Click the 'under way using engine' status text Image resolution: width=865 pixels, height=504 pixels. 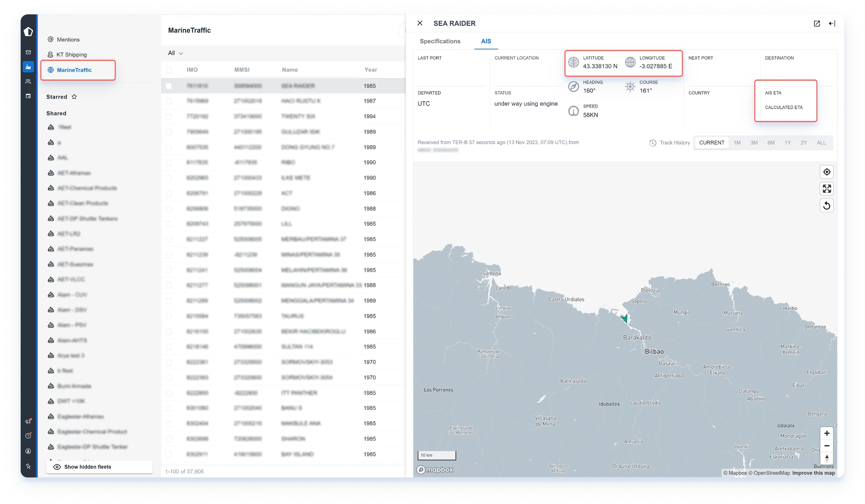pos(526,104)
